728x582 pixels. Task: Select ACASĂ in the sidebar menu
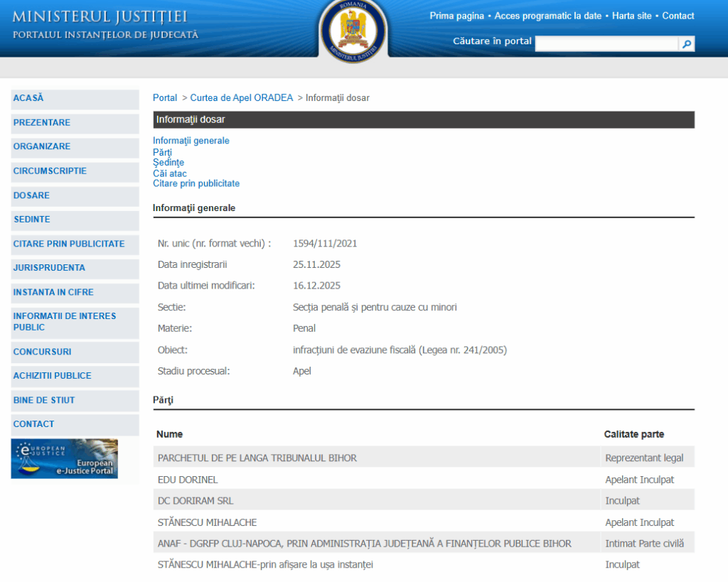click(x=28, y=98)
